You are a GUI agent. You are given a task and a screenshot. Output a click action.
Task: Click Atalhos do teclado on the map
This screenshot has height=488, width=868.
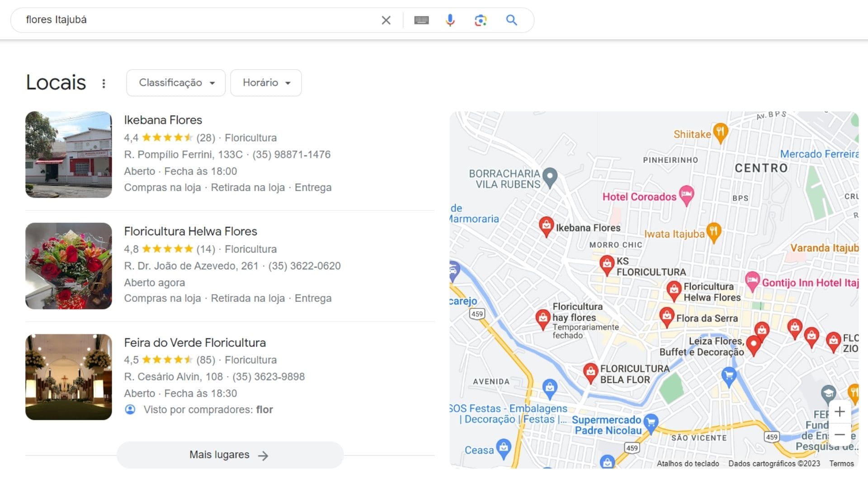coord(688,464)
